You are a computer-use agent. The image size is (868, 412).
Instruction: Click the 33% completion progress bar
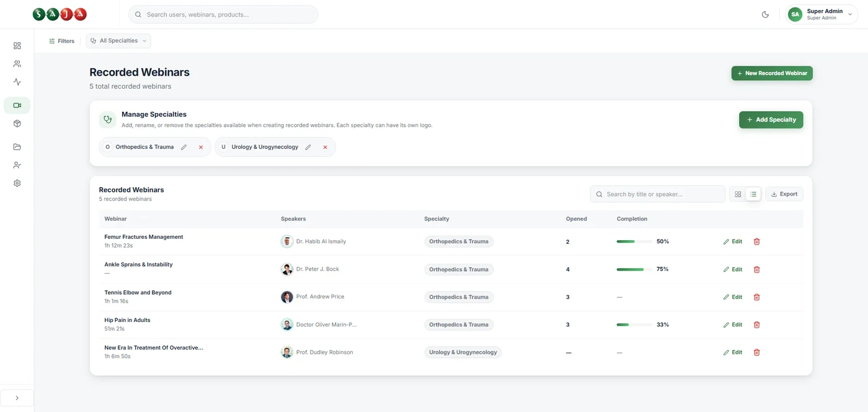tap(634, 325)
